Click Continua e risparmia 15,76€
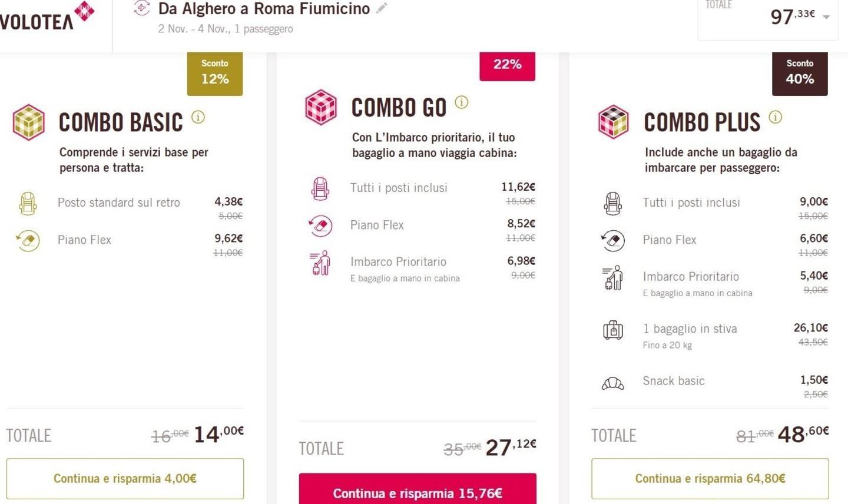Viewport: 848px width, 504px height. coord(418,493)
